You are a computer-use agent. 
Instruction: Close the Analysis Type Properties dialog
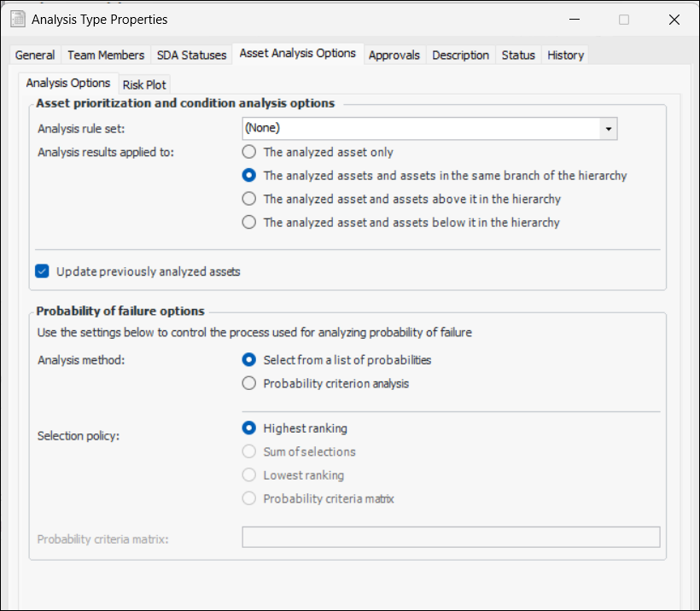point(674,20)
